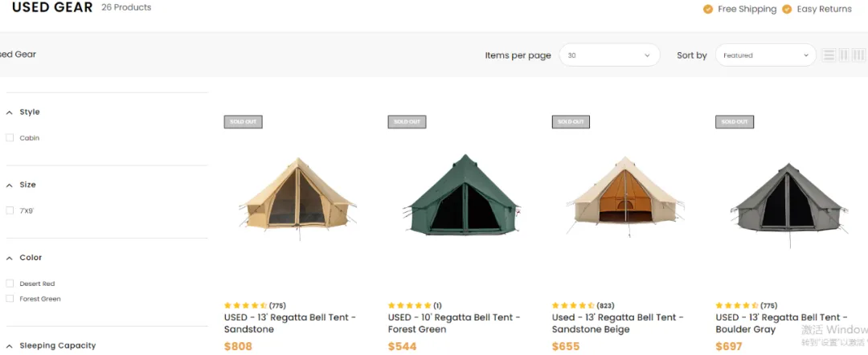Open USED 13' Regatta Bell Tent Sandstone link

(x=289, y=323)
